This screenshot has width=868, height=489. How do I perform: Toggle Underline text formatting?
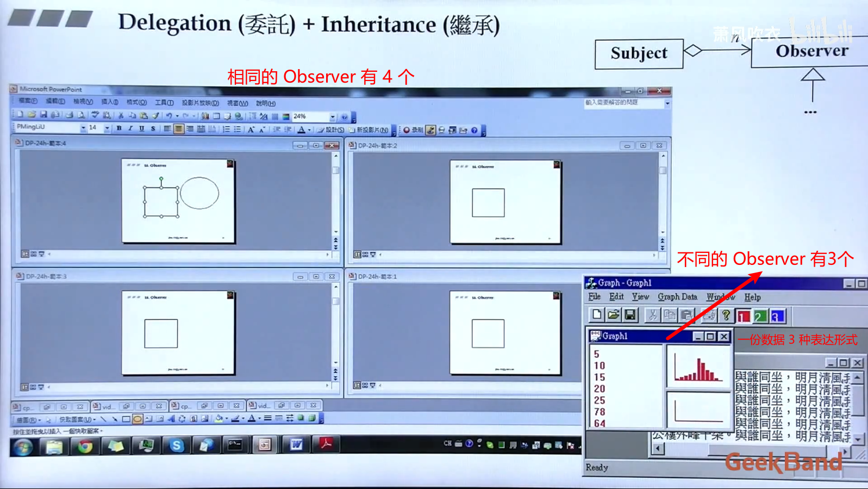(142, 129)
